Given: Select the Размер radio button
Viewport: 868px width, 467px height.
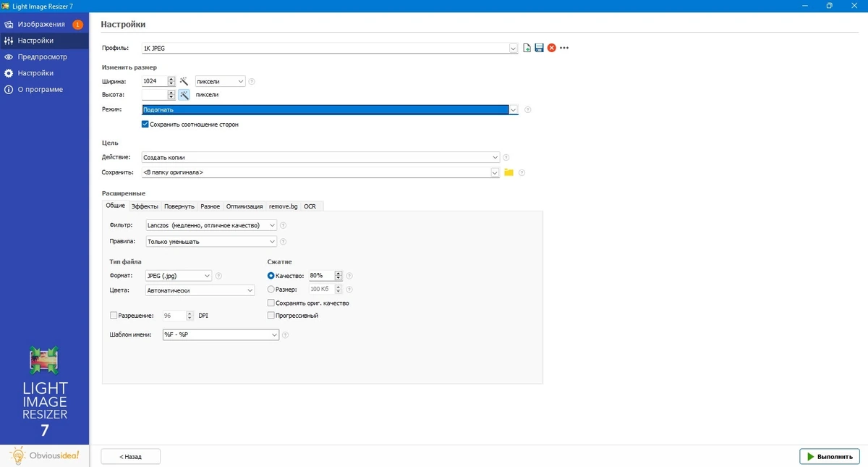Looking at the screenshot, I should [x=271, y=289].
